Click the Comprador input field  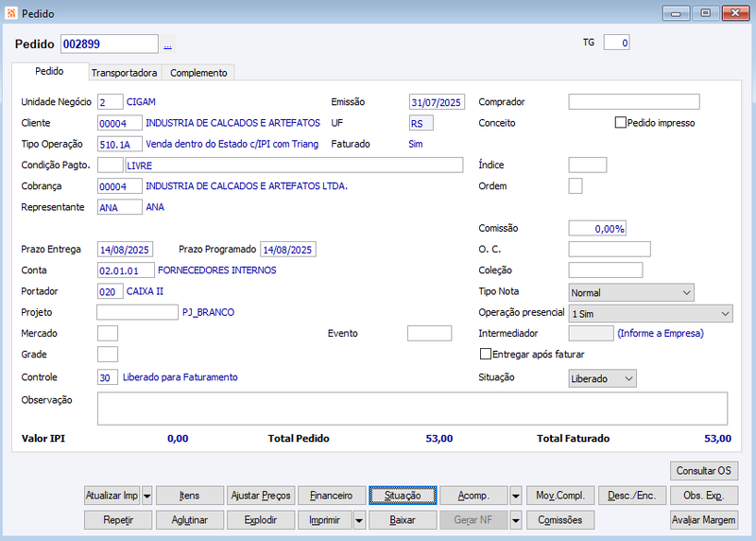tap(633, 102)
